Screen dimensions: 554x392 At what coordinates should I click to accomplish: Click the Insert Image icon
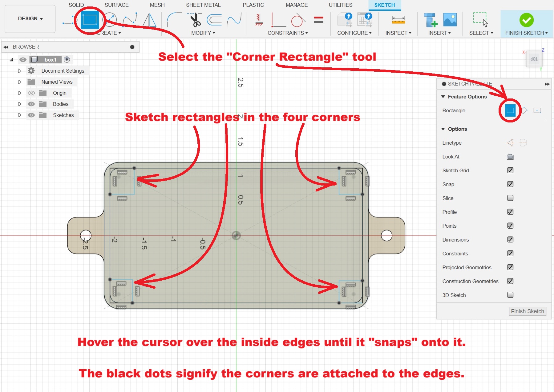(x=450, y=20)
